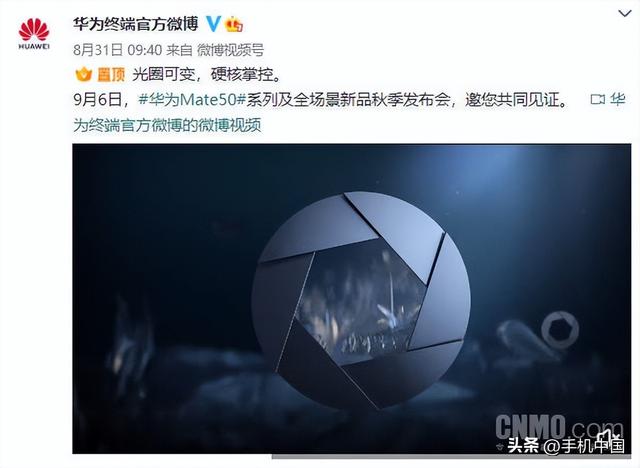Viewport: 640px width, 468px height.
Task: Click the video camera icon after the post text
Action: [x=598, y=99]
